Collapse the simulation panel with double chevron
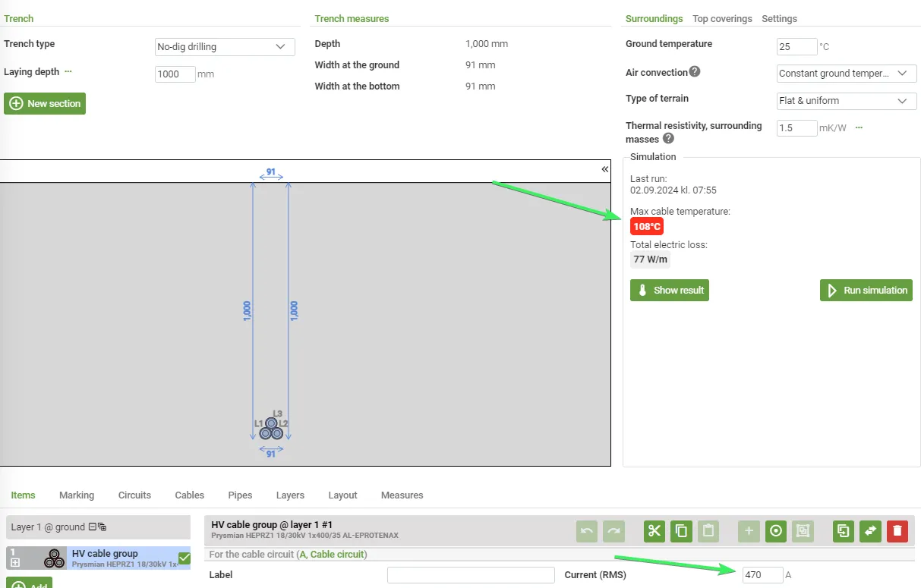 click(x=605, y=169)
